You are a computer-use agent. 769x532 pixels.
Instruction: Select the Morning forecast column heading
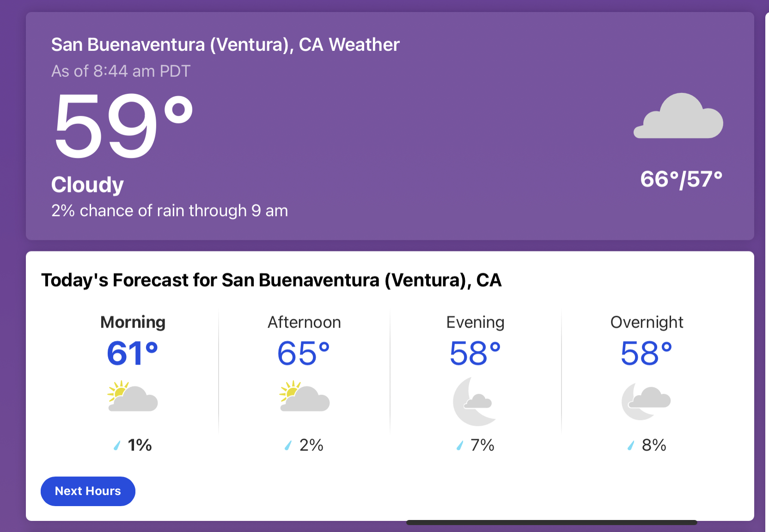coord(133,322)
